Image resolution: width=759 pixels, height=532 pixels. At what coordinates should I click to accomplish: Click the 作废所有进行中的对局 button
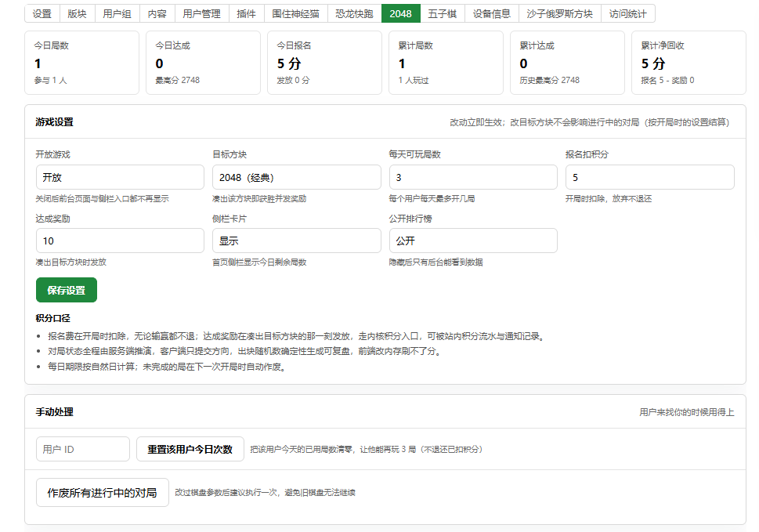tap(102, 493)
